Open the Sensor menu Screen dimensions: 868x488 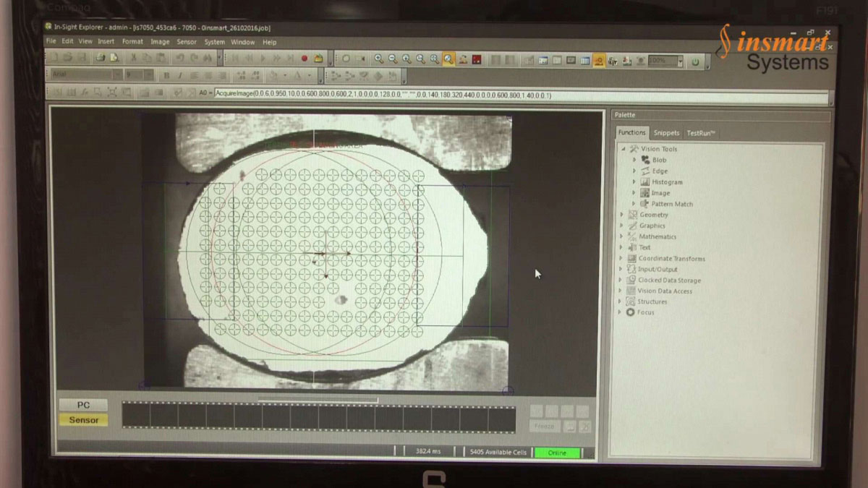(x=187, y=42)
